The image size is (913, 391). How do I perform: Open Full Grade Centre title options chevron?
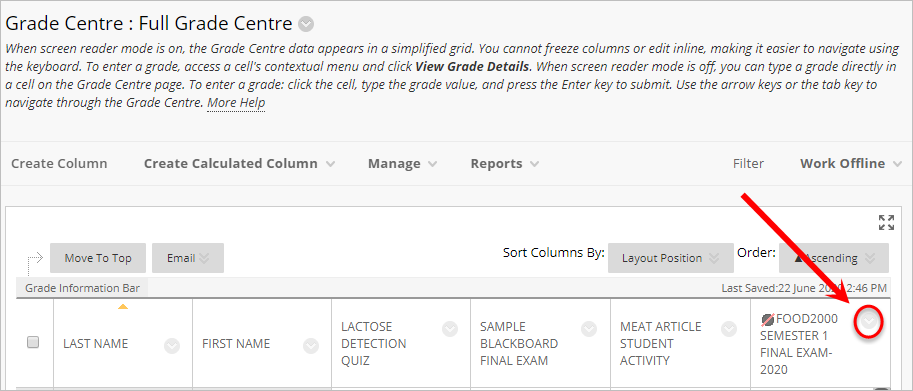click(306, 24)
